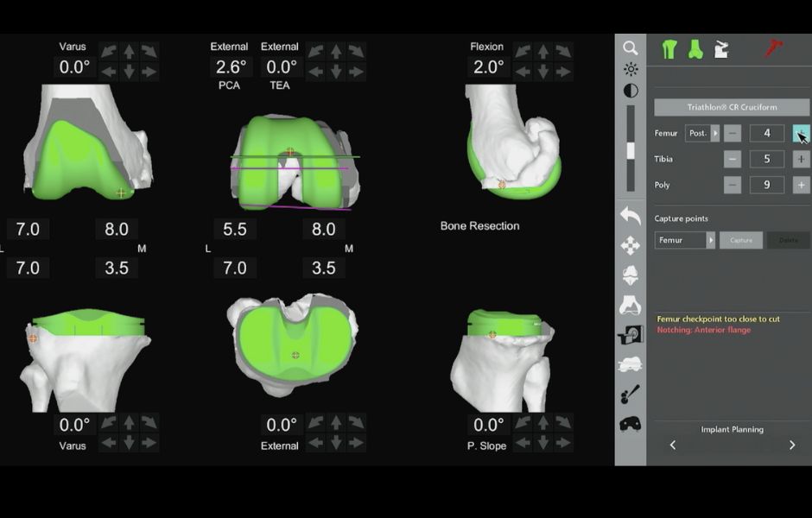The image size is (812, 518).
Task: Click the vertical slider handle in toolbar
Action: tap(631, 151)
